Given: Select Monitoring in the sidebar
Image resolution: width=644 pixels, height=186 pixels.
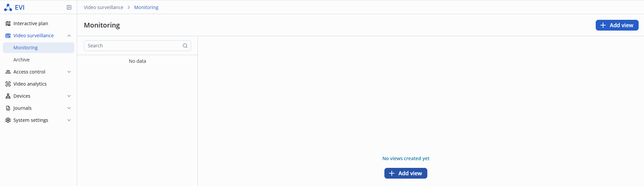Looking at the screenshot, I should (x=25, y=48).
